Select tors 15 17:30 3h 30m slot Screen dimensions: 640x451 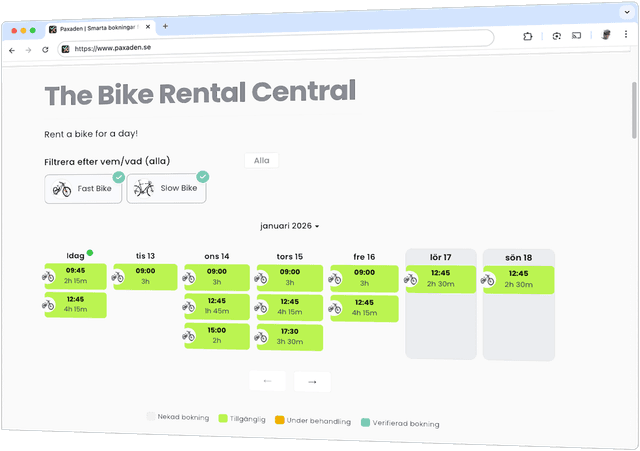(x=290, y=337)
